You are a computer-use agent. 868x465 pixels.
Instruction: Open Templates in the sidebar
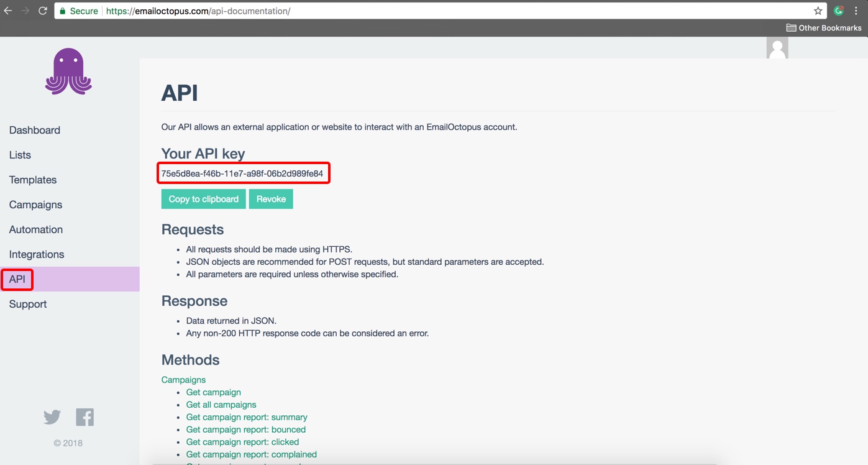tap(33, 180)
